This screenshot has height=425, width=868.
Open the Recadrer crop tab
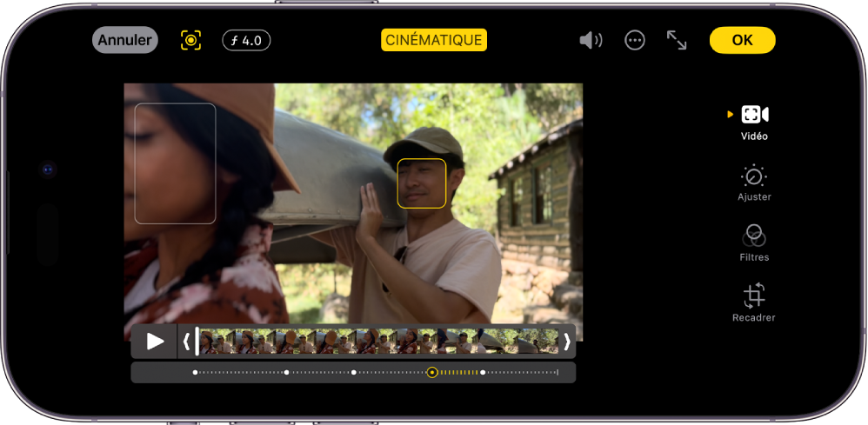753,302
